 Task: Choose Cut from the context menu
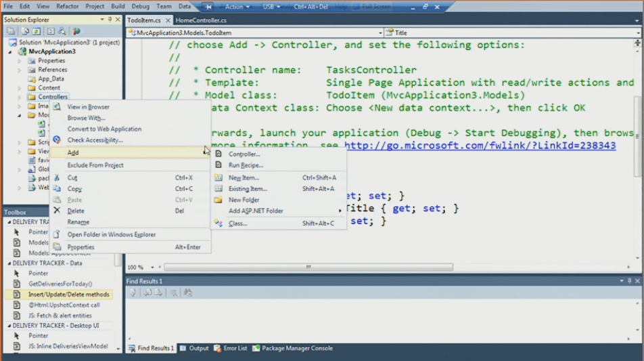point(72,177)
